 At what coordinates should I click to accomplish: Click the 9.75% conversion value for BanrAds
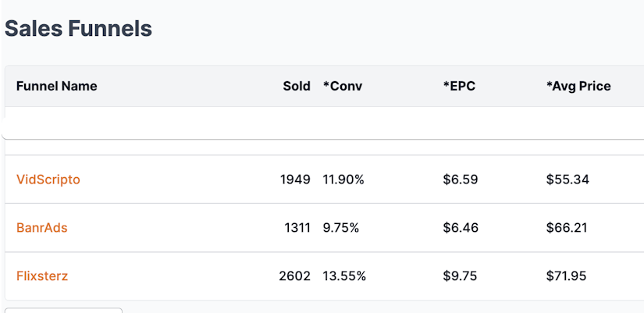click(x=341, y=228)
